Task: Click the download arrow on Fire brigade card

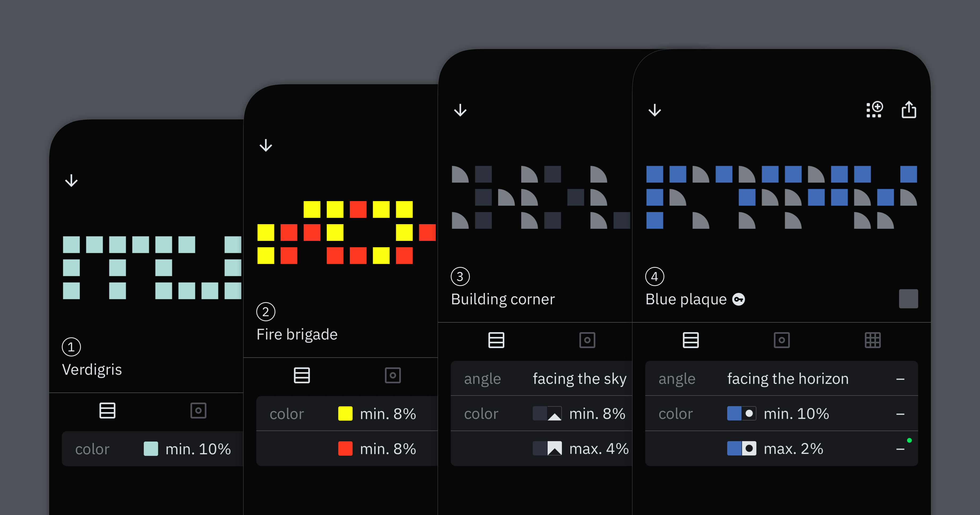Action: point(265,145)
